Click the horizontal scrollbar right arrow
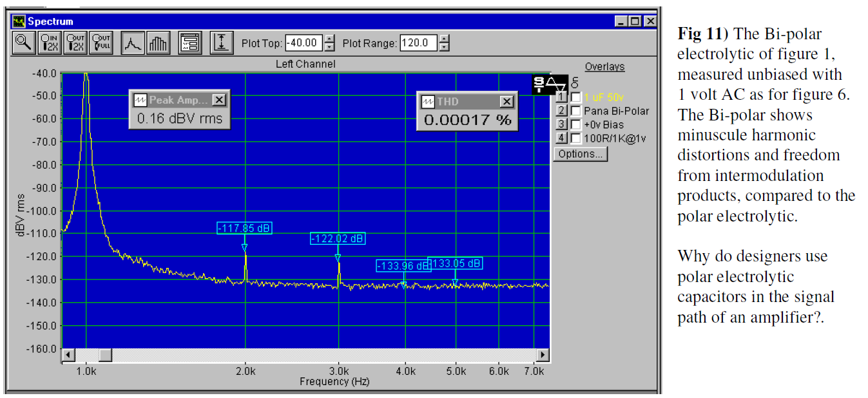Viewport: 868px width, 398px height. pyautogui.click(x=543, y=355)
